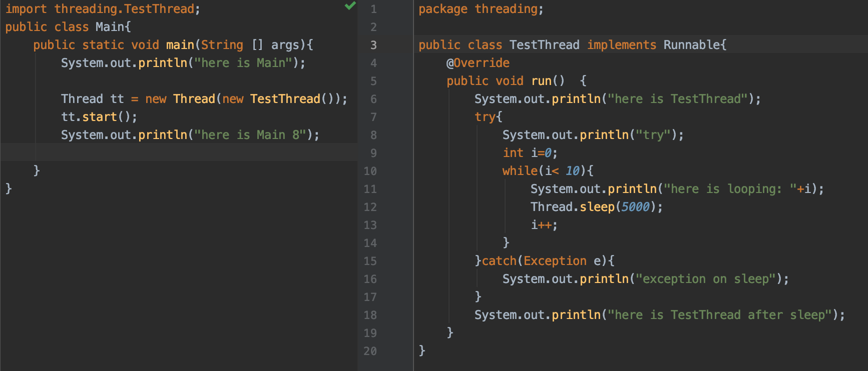Click the 'try{' keyword line
This screenshot has height=371, width=868.
pos(489,117)
